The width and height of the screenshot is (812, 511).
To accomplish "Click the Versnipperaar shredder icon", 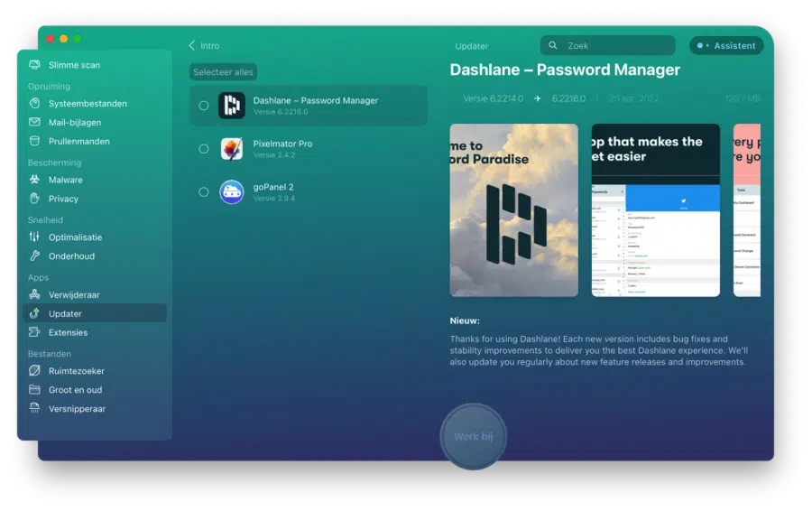I will [34, 408].
